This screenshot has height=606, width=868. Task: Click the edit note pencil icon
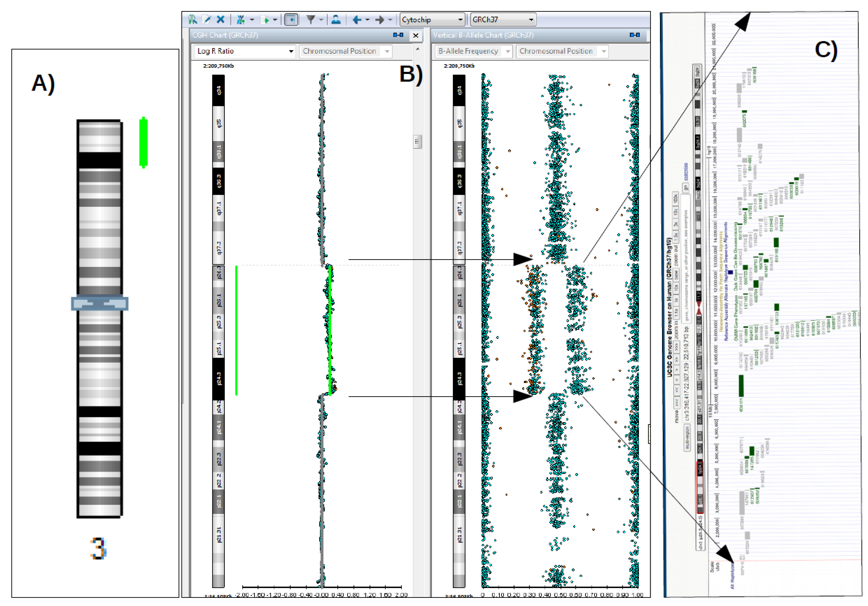point(207,19)
